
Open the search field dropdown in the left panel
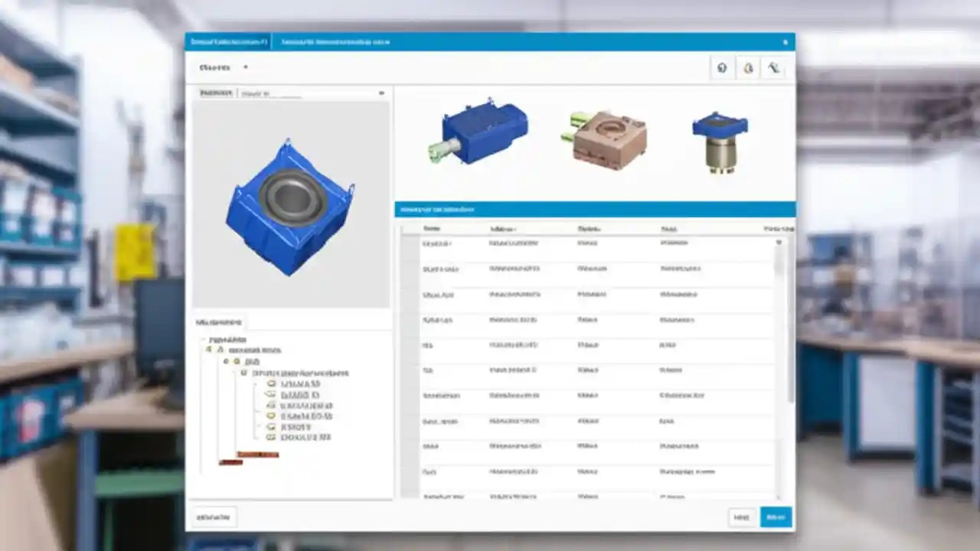381,93
